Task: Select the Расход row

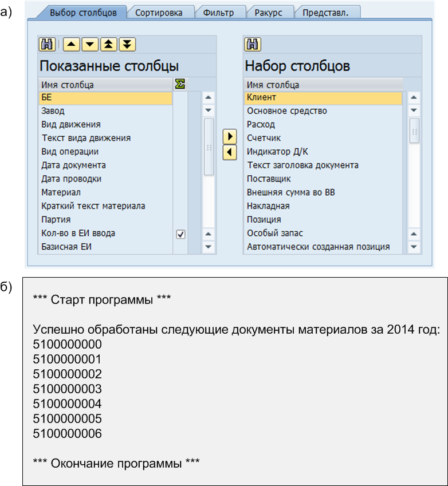Action: pyautogui.click(x=323, y=125)
